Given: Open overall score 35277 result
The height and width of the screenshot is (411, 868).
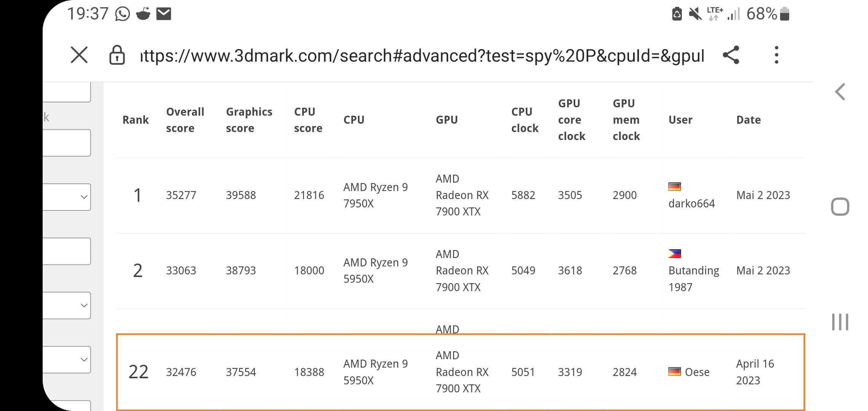Looking at the screenshot, I should click(x=181, y=195).
